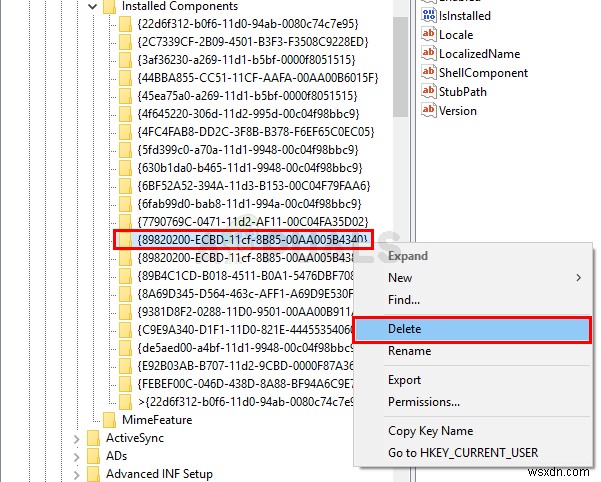Click the Locale string value icon
601x482 pixels.
point(429,34)
